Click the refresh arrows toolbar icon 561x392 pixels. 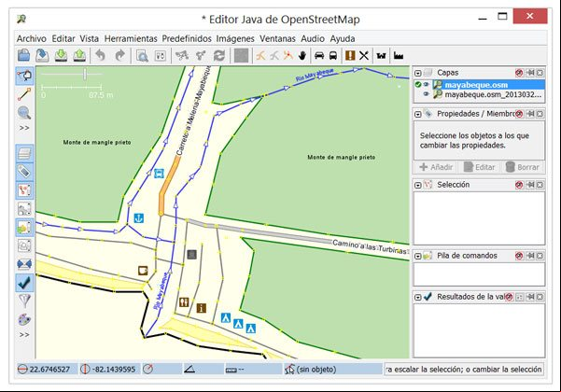point(219,56)
